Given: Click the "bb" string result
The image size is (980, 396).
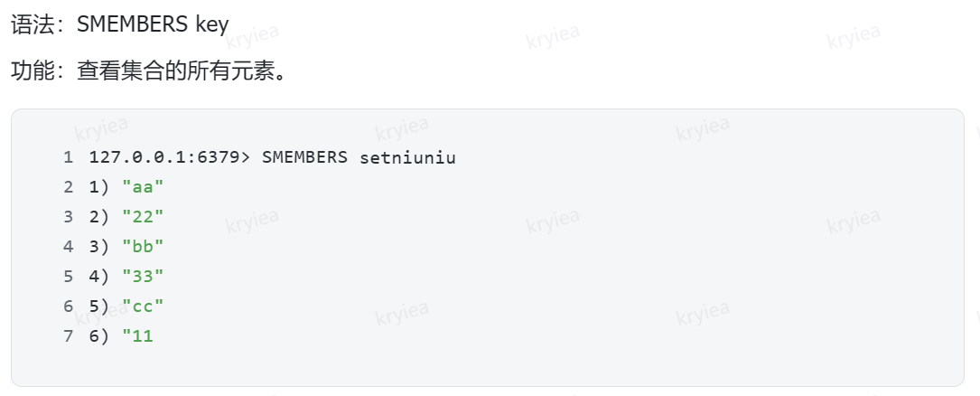Looking at the screenshot, I should (x=143, y=247).
